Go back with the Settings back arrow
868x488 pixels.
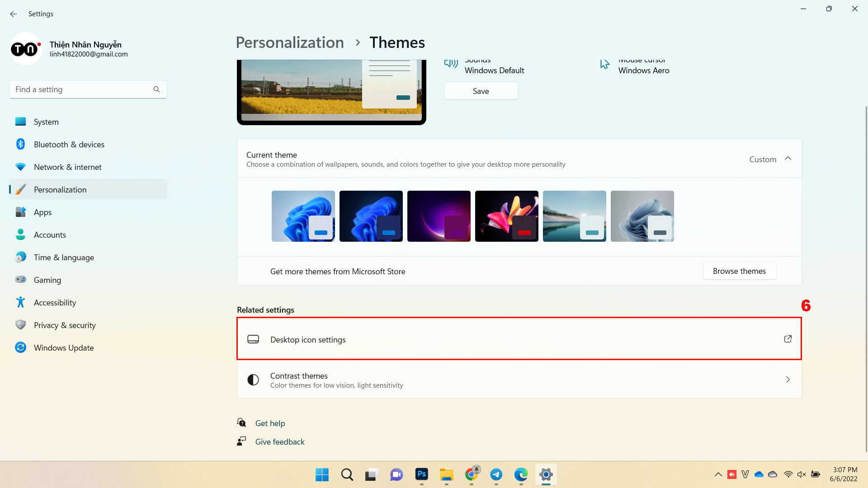[14, 14]
